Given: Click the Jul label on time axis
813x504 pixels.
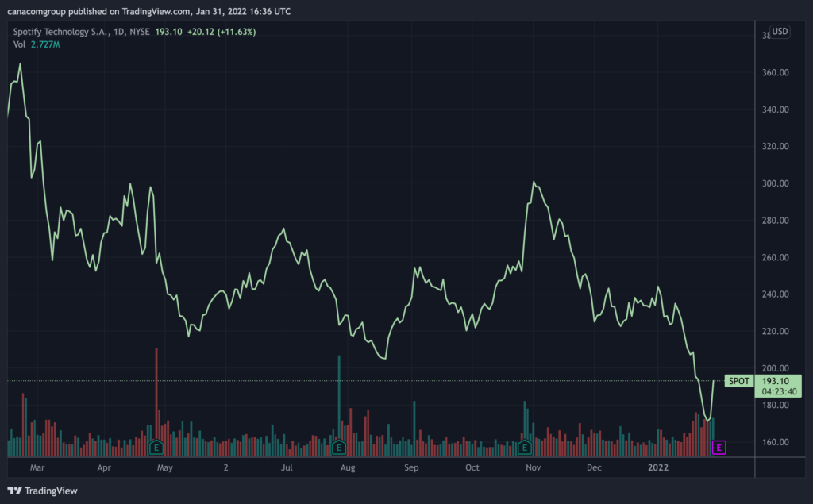Looking at the screenshot, I should pyautogui.click(x=287, y=467).
